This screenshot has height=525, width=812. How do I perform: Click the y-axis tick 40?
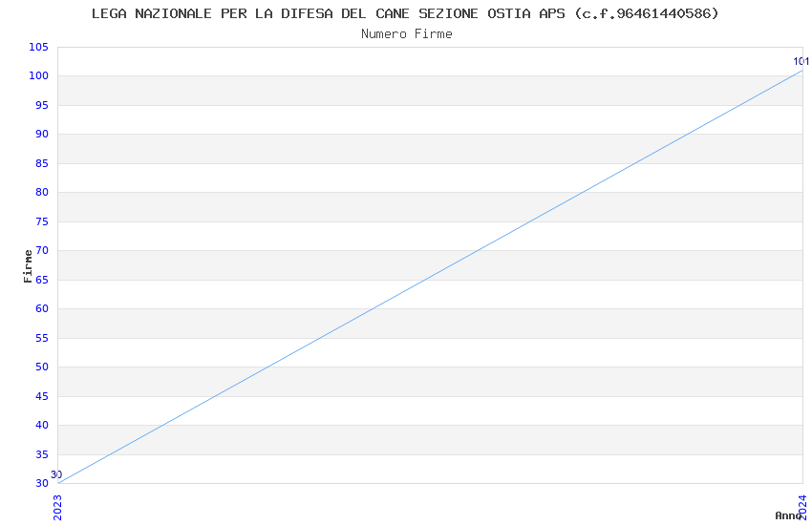point(41,425)
